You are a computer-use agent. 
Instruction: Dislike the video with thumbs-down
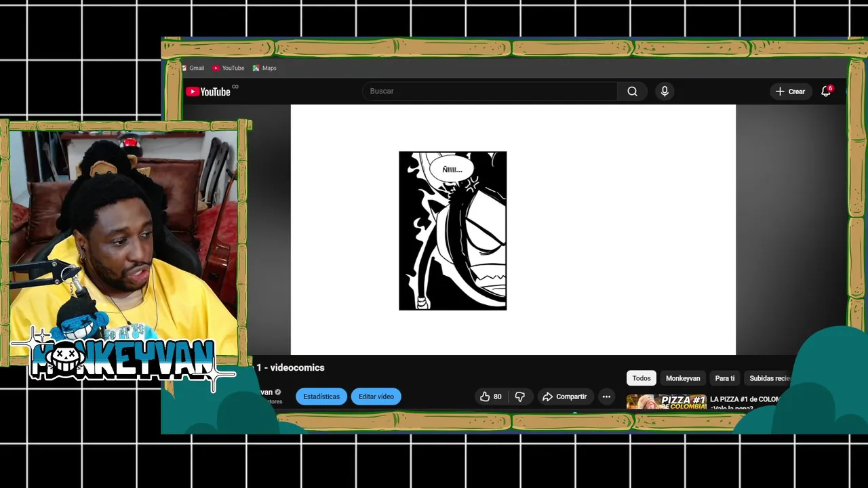click(x=520, y=396)
